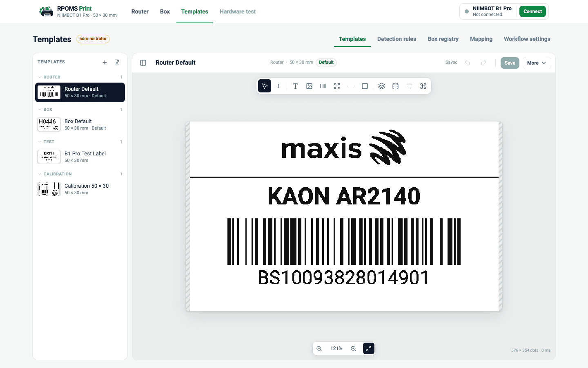This screenshot has height=368, width=588.
Task: Click the Box Default H0446 thumbnail
Action: (49, 125)
